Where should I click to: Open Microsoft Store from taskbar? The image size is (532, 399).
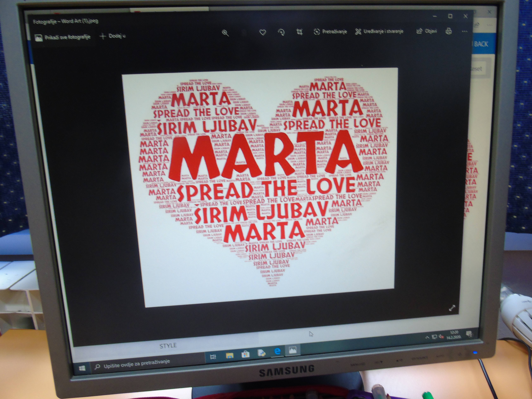coord(245,354)
